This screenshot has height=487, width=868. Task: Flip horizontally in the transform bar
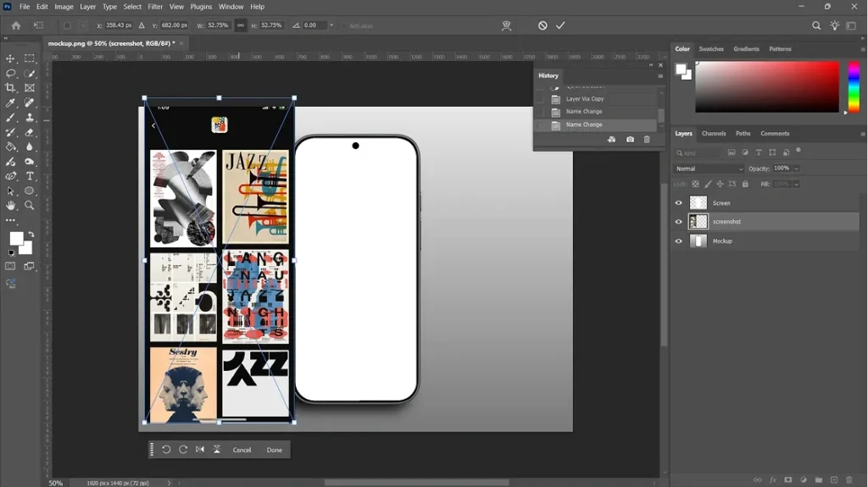200,450
